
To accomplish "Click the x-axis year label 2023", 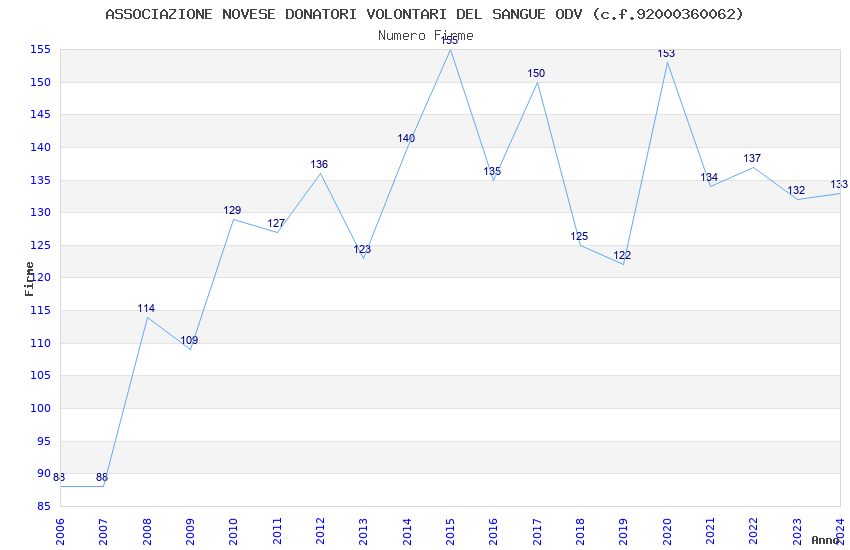I will click(797, 531).
